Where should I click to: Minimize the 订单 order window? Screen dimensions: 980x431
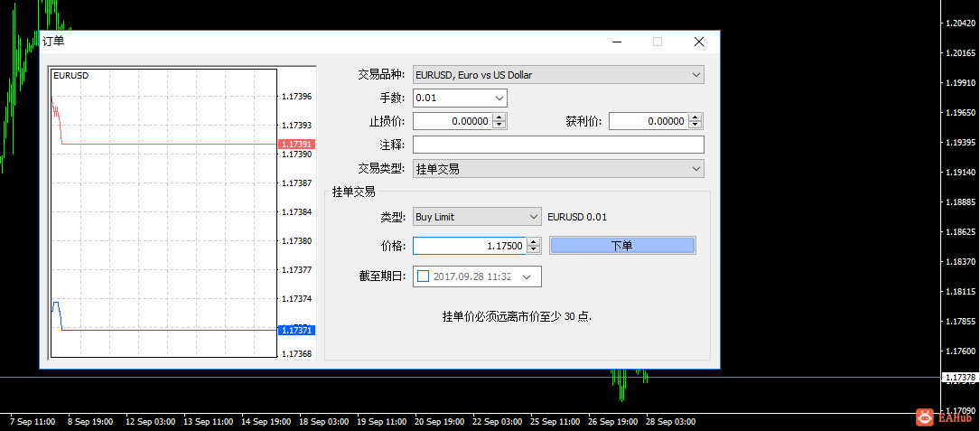(x=617, y=42)
